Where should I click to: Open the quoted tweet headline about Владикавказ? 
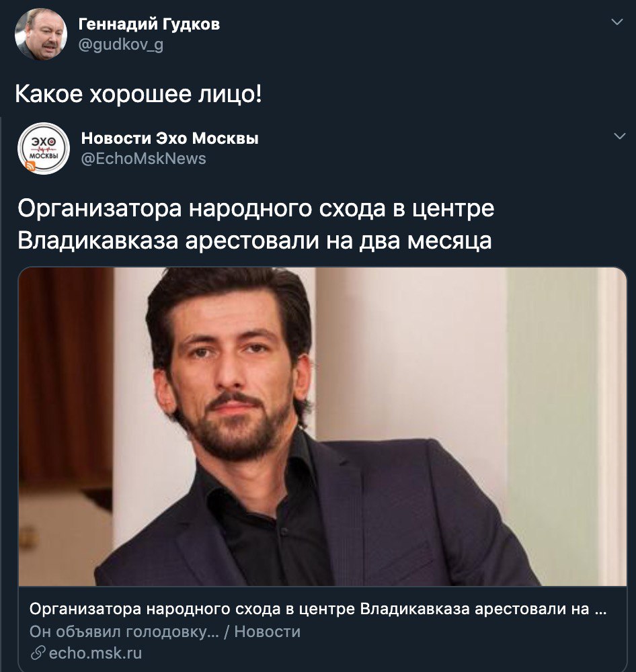click(256, 224)
